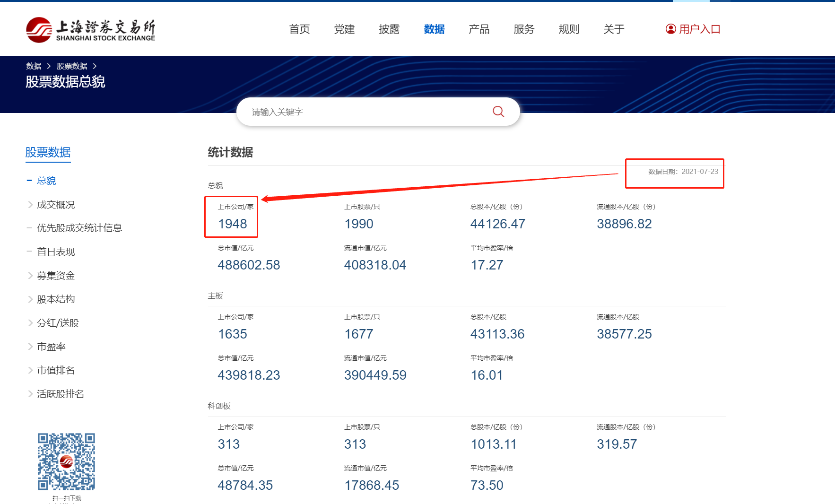Click the search magnifier icon
This screenshot has width=835, height=504.
[498, 112]
